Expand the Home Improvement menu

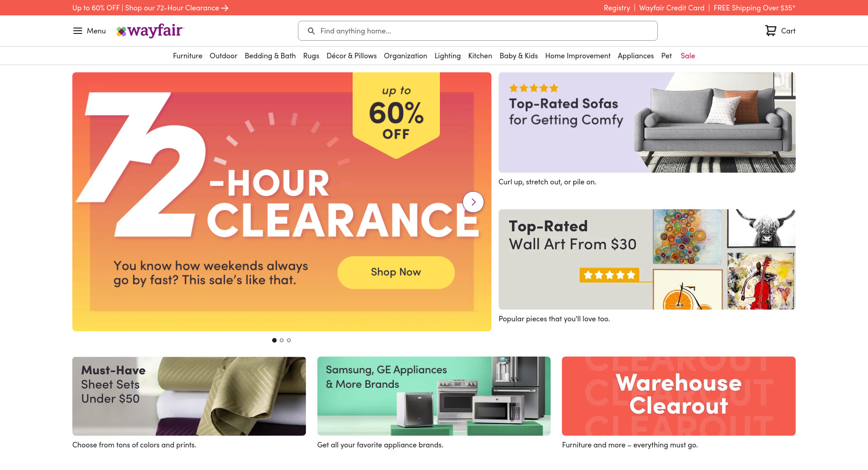click(x=578, y=56)
